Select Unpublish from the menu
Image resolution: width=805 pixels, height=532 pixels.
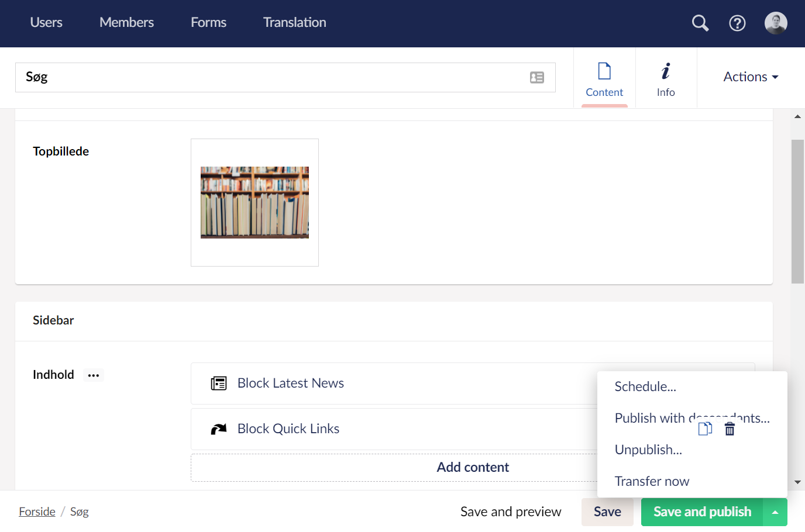(x=648, y=450)
